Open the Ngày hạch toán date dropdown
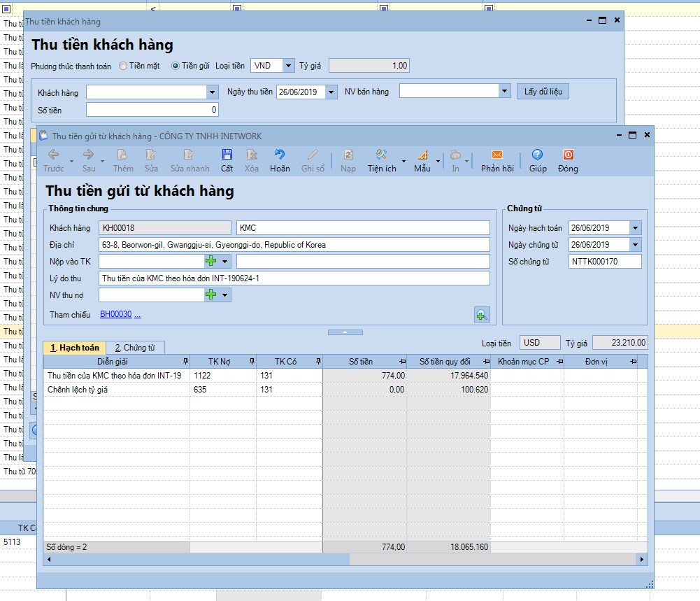Image resolution: width=700 pixels, height=601 pixels. tap(634, 228)
